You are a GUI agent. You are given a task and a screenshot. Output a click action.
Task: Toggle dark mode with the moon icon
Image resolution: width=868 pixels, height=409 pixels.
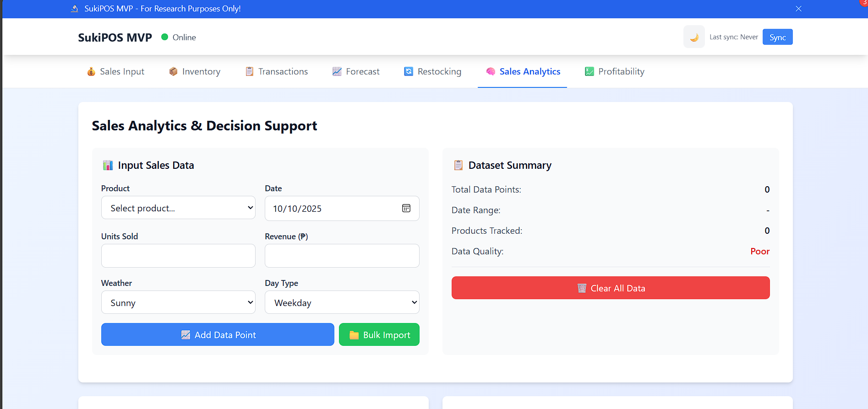694,37
